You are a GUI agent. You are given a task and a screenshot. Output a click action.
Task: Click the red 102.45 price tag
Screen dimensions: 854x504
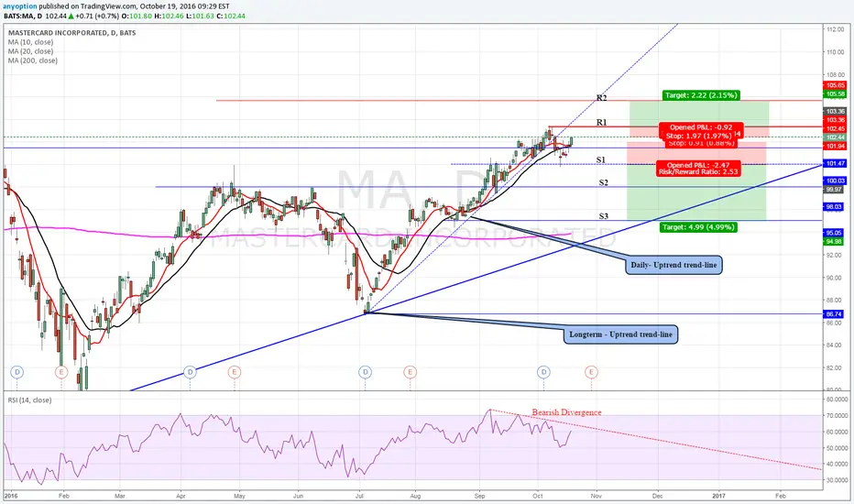835,129
